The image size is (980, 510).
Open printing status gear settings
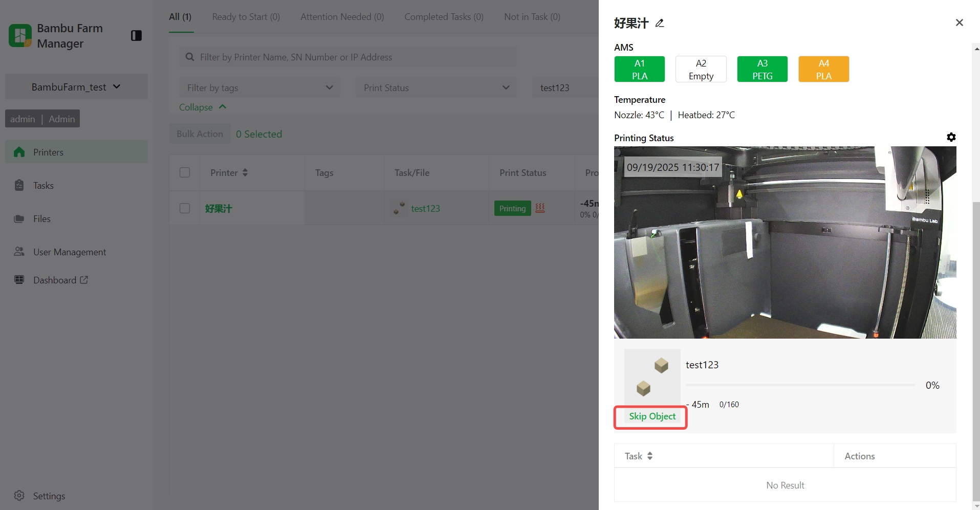coord(951,137)
